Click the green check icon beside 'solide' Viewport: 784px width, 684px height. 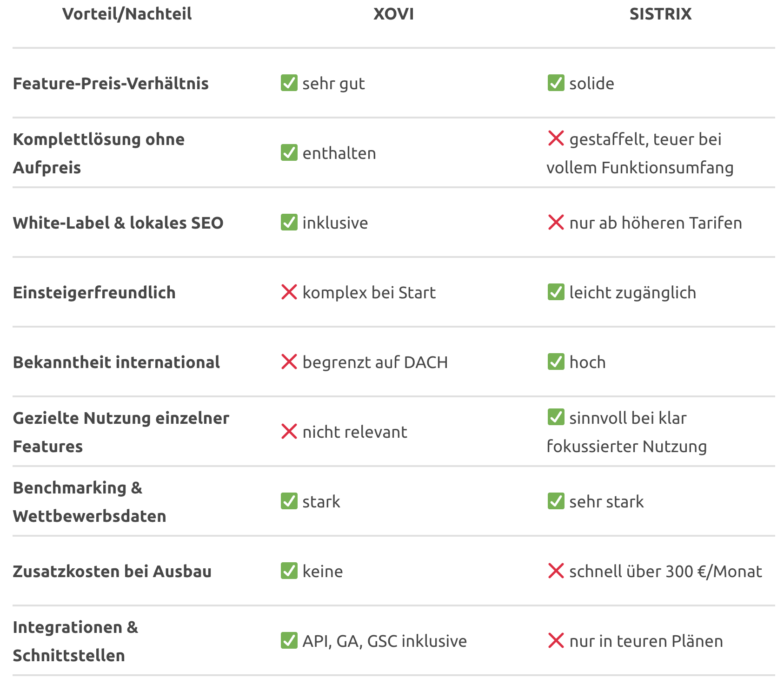point(556,83)
